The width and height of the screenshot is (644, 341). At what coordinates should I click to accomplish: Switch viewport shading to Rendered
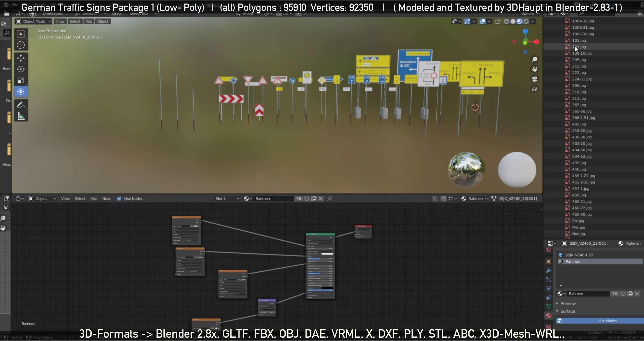526,22
